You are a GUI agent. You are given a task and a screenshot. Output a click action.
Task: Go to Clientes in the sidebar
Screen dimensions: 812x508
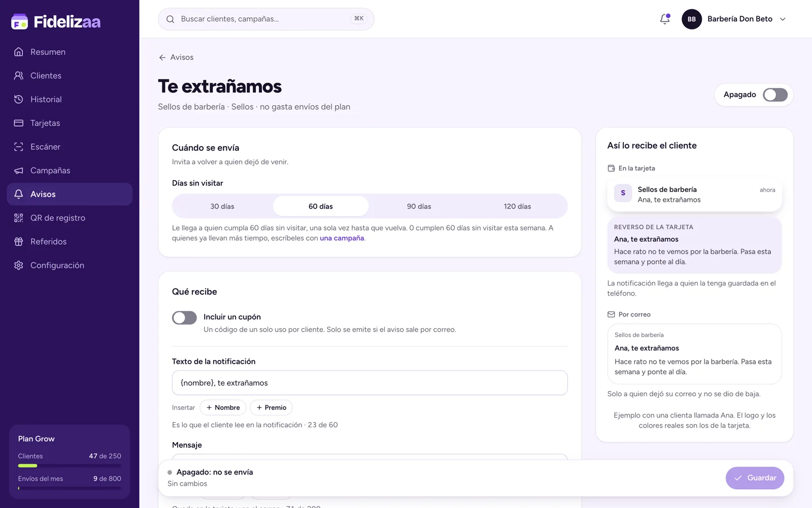[70, 76]
